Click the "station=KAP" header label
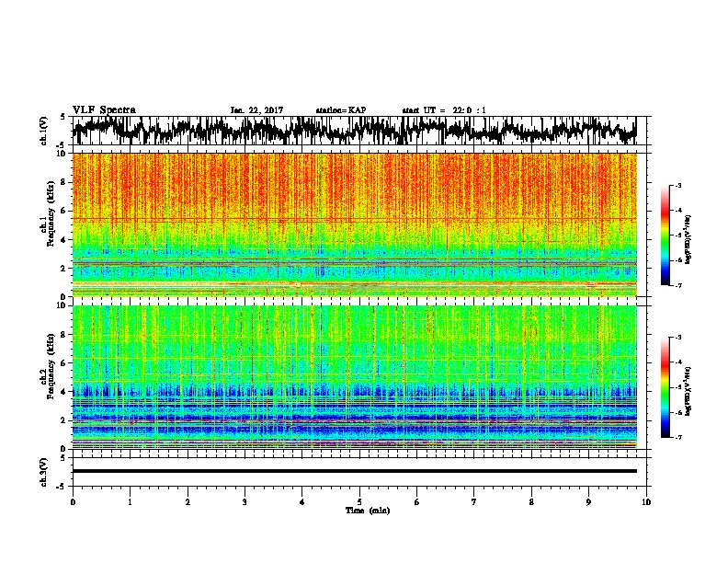This screenshot has width=728, height=563. point(341,110)
